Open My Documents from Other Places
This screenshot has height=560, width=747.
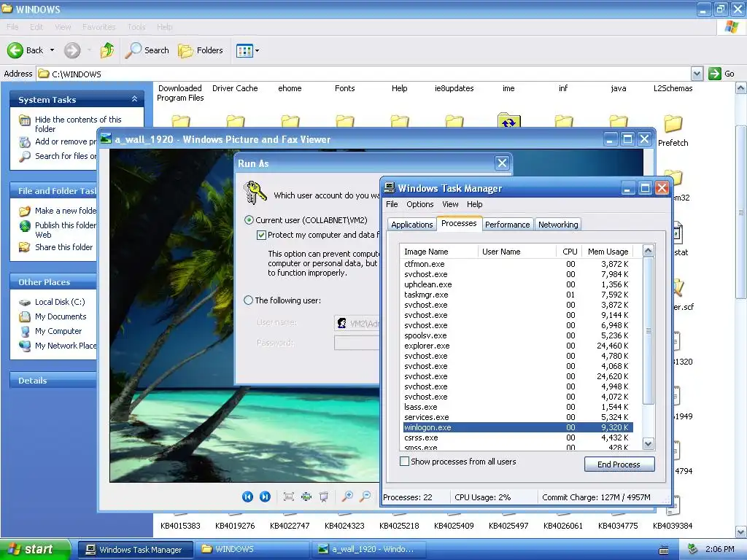click(x=61, y=316)
